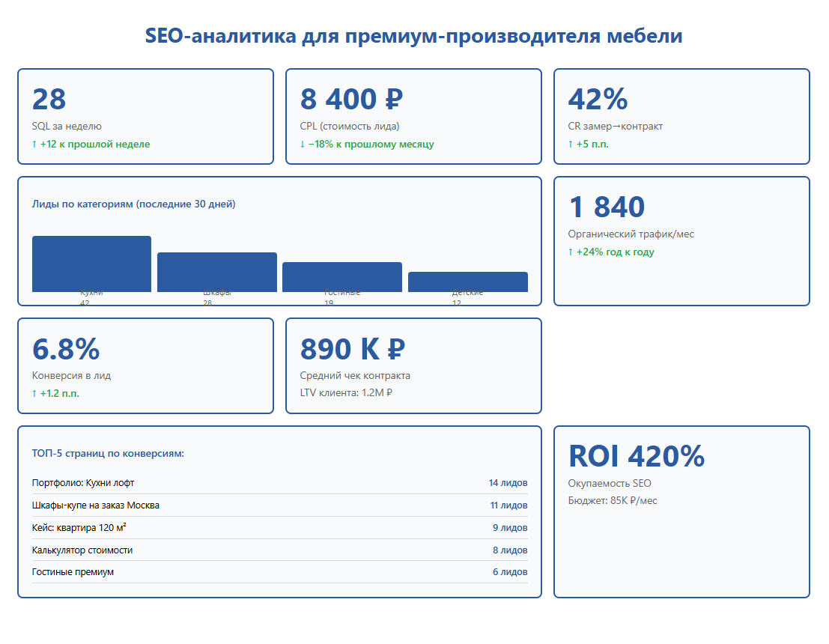Click the ROI 420% card
Image resolution: width=829 pixels, height=644 pixels.
[x=681, y=511]
